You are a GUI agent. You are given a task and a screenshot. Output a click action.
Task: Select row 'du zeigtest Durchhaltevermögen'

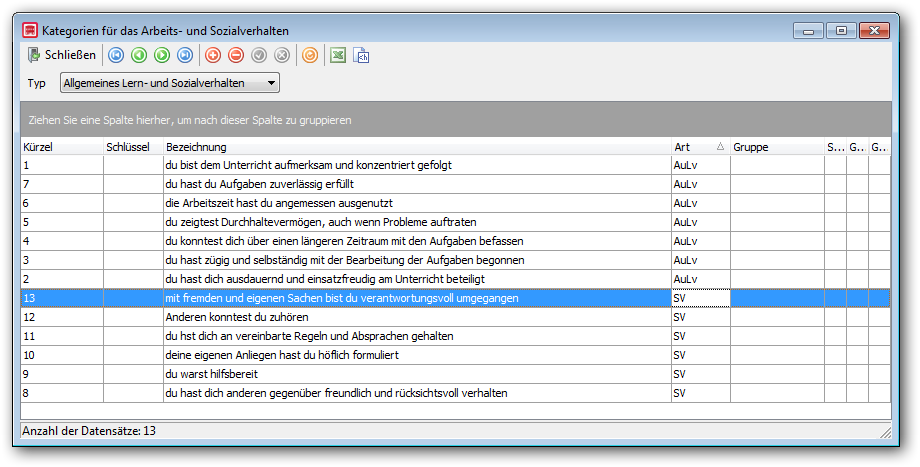point(455,222)
